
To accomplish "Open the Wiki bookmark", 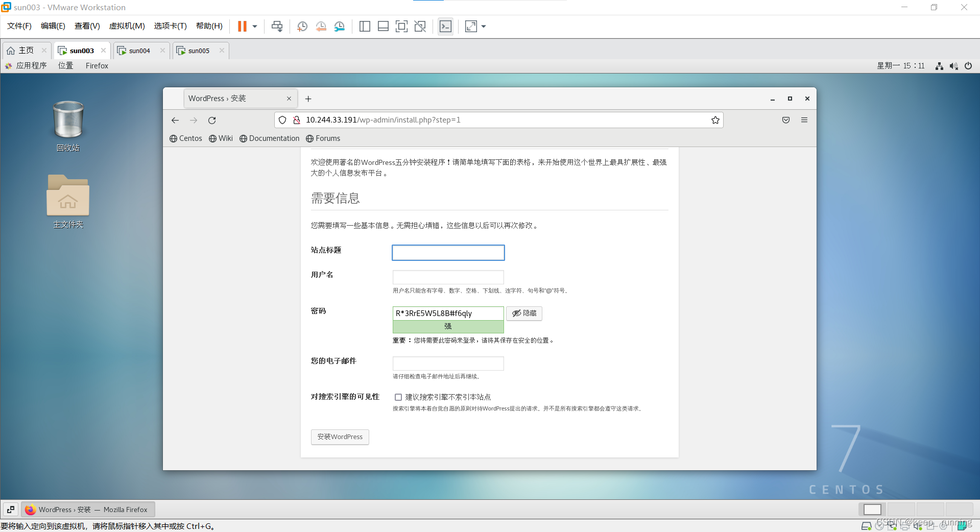I will click(221, 138).
